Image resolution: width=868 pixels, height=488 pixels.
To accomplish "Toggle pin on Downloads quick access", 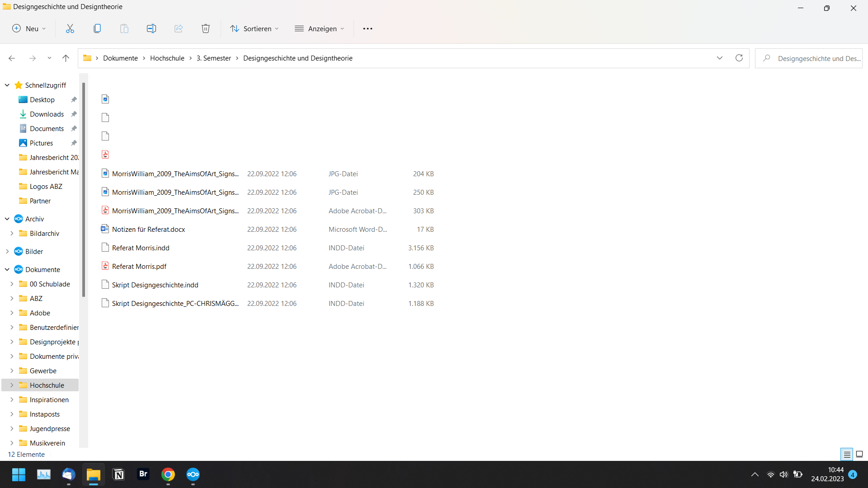I will pyautogui.click(x=74, y=114).
